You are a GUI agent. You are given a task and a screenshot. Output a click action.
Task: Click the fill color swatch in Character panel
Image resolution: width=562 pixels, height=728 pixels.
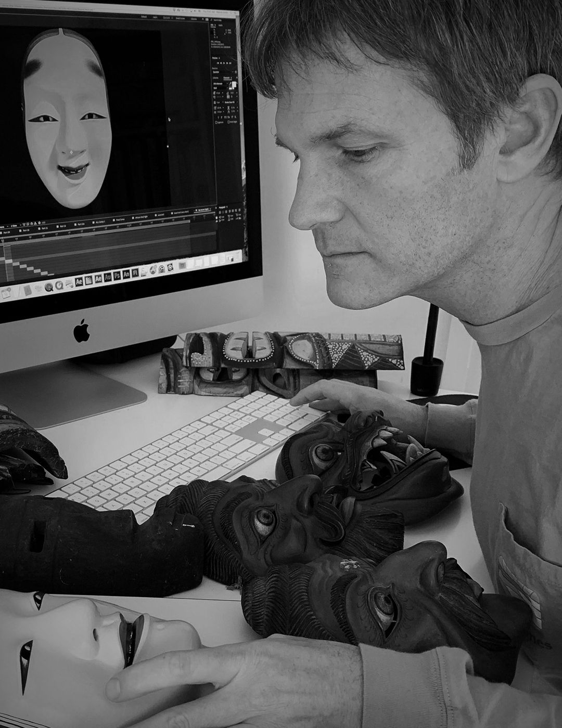pos(233,84)
